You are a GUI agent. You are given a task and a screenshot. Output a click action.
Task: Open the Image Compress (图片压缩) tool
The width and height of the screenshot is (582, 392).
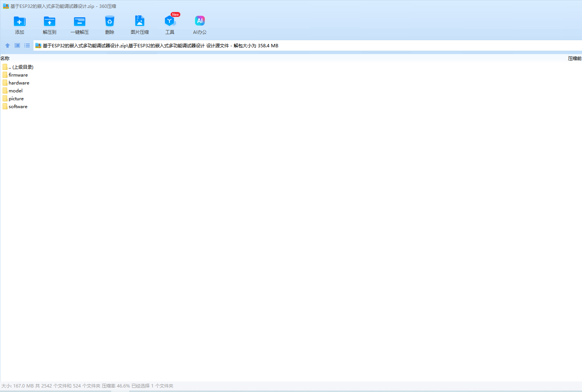140,22
